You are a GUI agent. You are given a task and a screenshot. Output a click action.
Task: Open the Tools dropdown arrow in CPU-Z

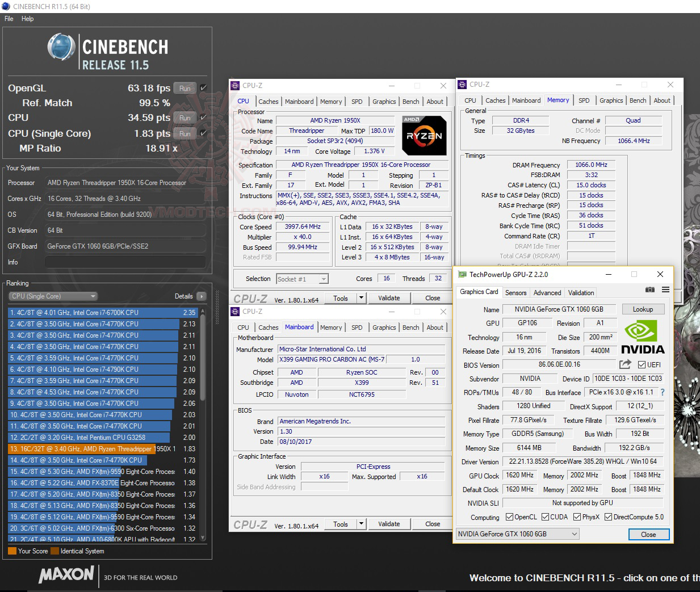click(x=360, y=297)
